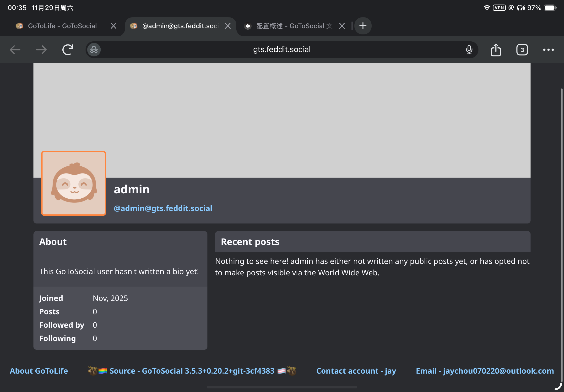The width and height of the screenshot is (564, 392).
Task: Click the browser back arrow
Action: (15, 50)
